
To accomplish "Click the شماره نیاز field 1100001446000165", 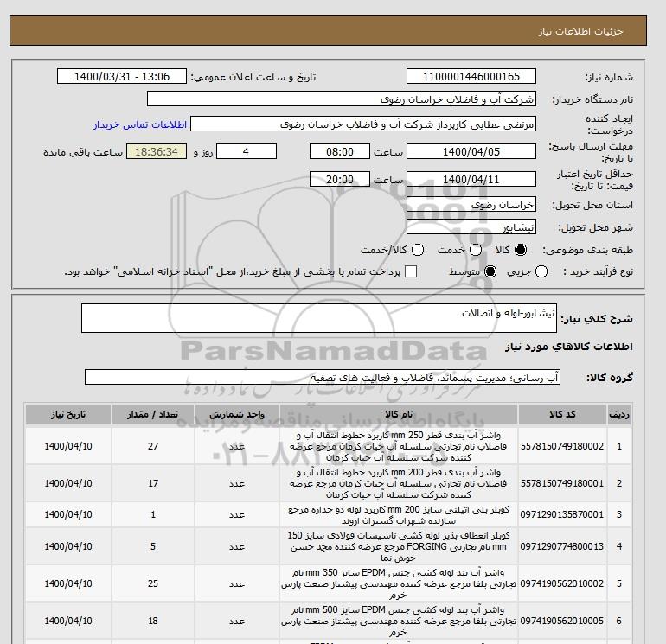I will click(x=471, y=76).
